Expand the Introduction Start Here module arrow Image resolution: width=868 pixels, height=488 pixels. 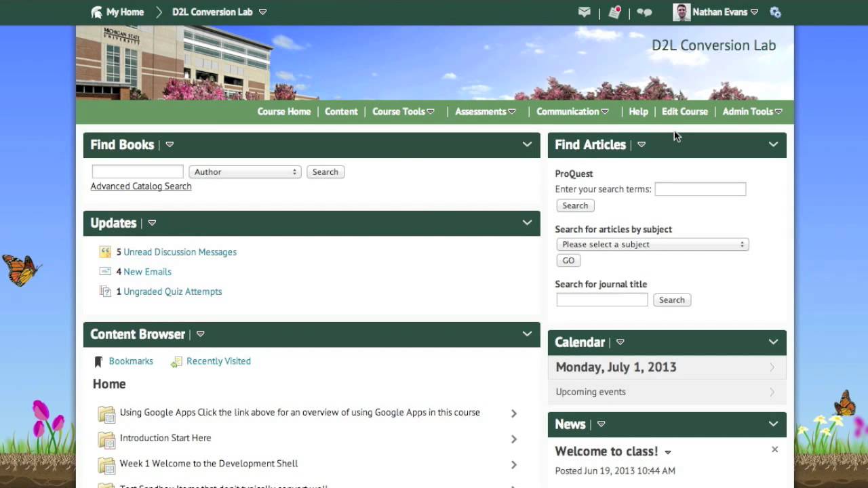pyautogui.click(x=513, y=439)
